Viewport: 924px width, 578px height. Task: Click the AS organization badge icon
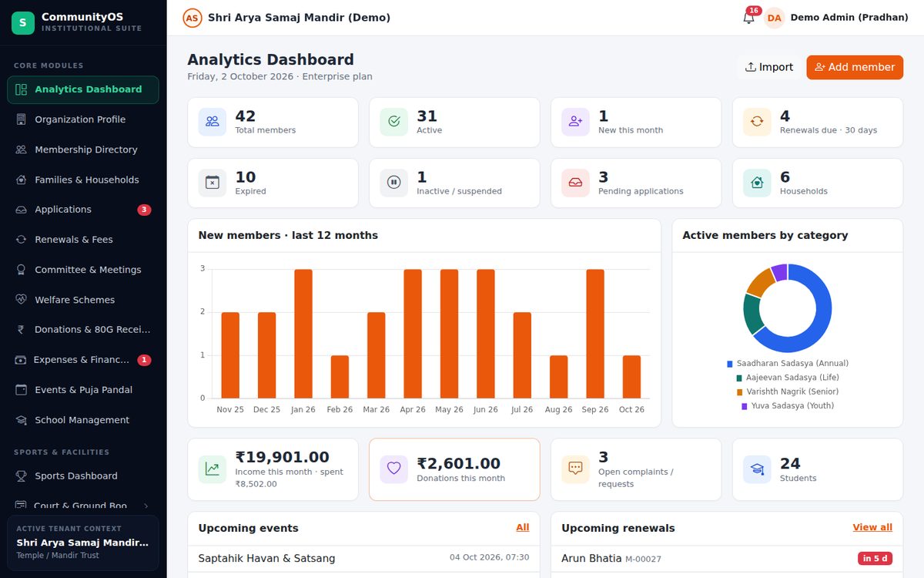tap(192, 18)
